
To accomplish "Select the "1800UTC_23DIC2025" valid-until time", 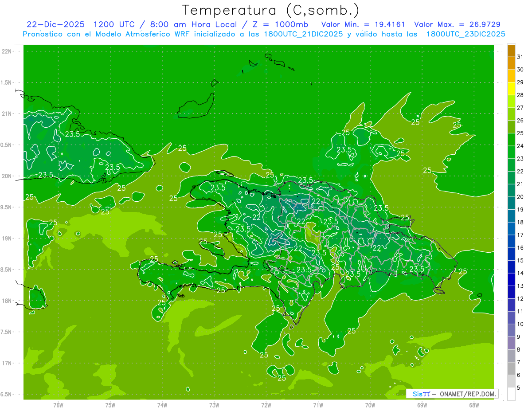I will pos(466,34).
